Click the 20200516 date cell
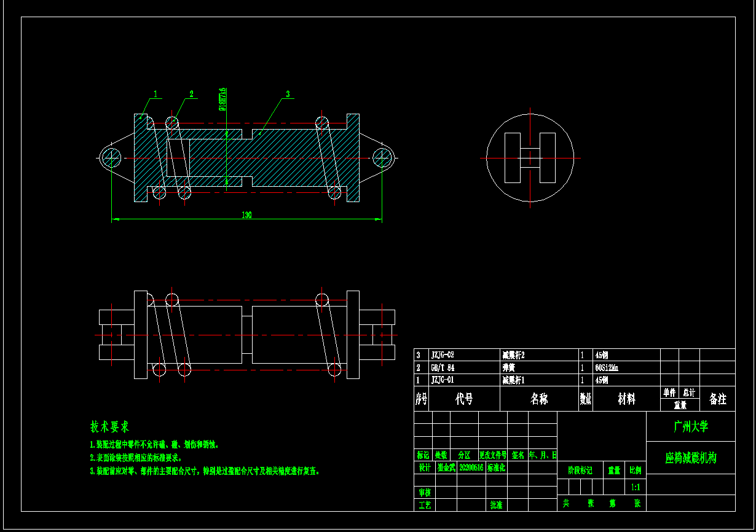This screenshot has height=532, width=756. (471, 467)
